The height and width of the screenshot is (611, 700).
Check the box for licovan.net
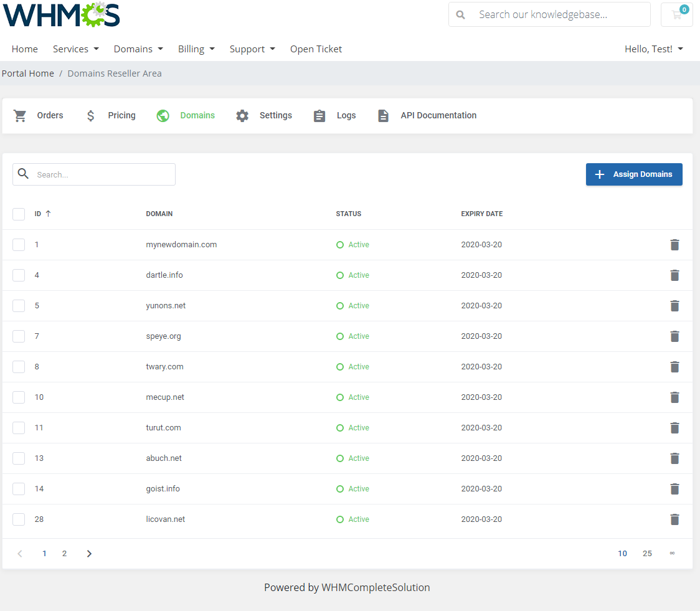pyautogui.click(x=19, y=519)
